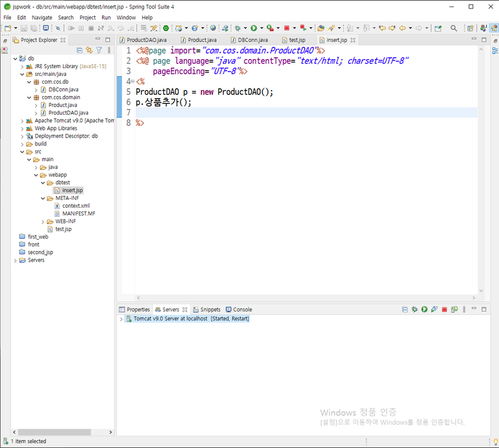The height and width of the screenshot is (448, 499).
Task: Click the editor horizontal scrollbar track
Action: click(306, 298)
